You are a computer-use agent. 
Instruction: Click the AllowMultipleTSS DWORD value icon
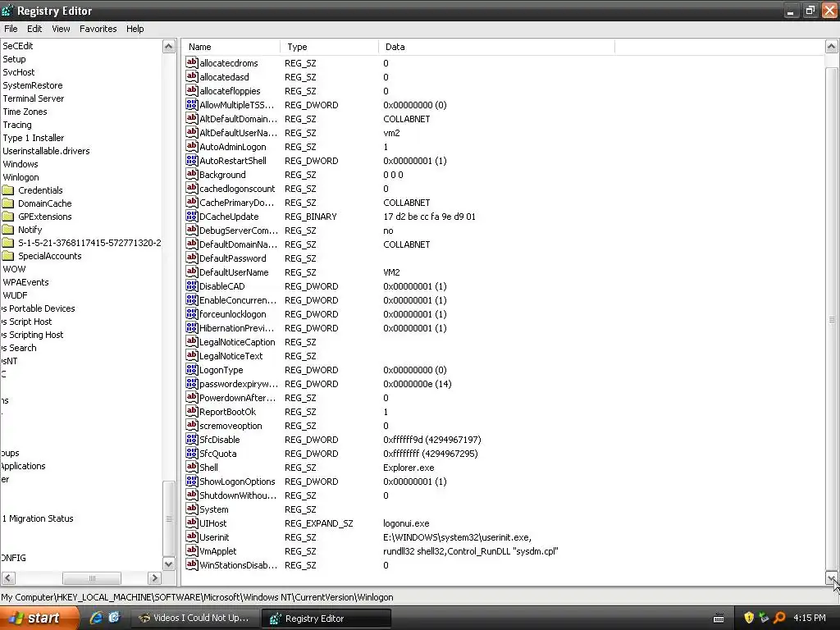[192, 104]
